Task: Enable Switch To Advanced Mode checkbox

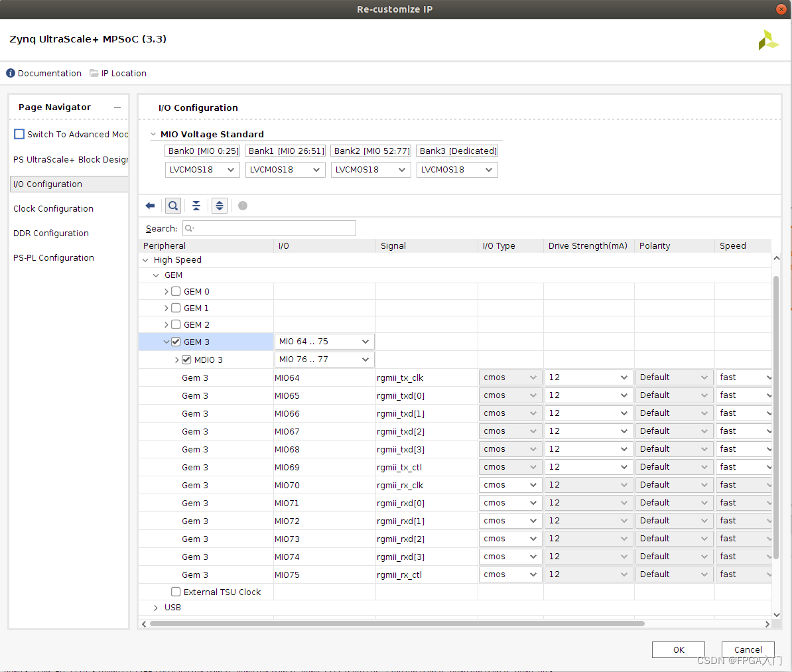Action: (x=19, y=134)
